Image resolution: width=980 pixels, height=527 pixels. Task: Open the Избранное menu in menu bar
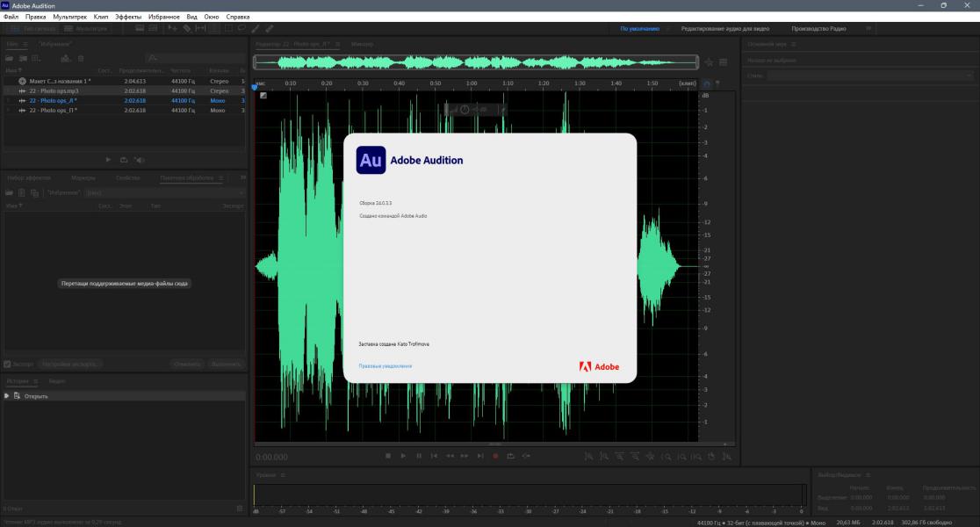(163, 17)
